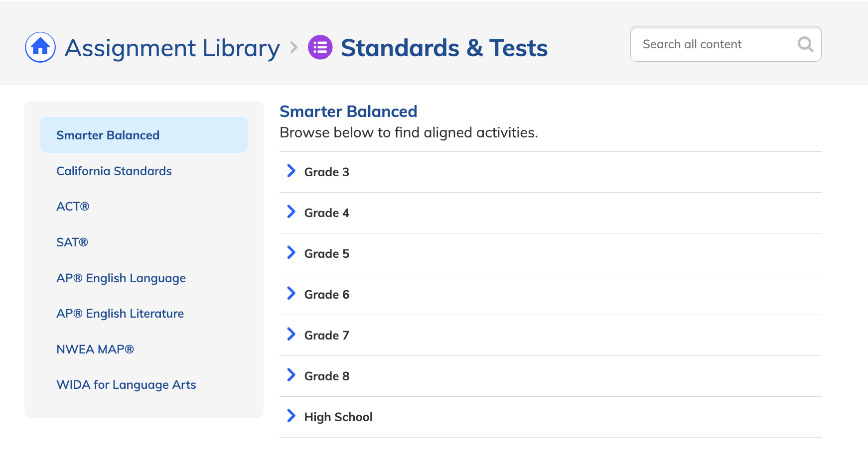This screenshot has width=868, height=459.
Task: Click the Search all content field
Action: pyautogui.click(x=713, y=44)
